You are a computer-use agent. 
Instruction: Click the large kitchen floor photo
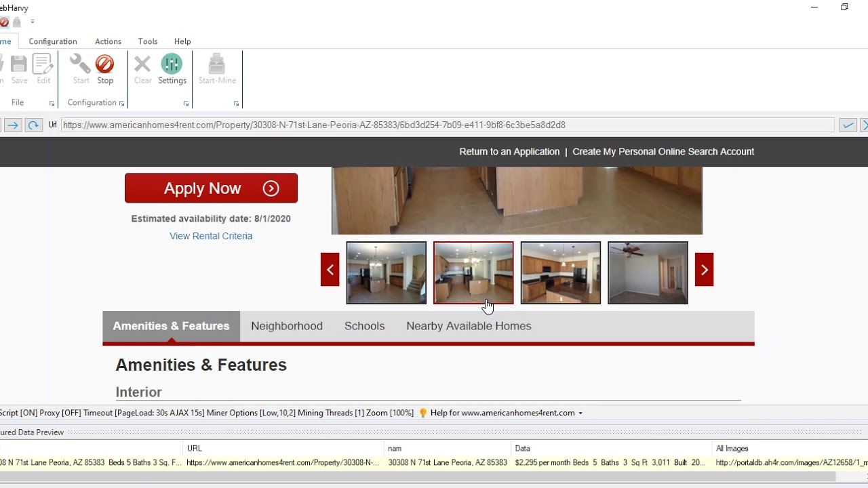(x=517, y=201)
